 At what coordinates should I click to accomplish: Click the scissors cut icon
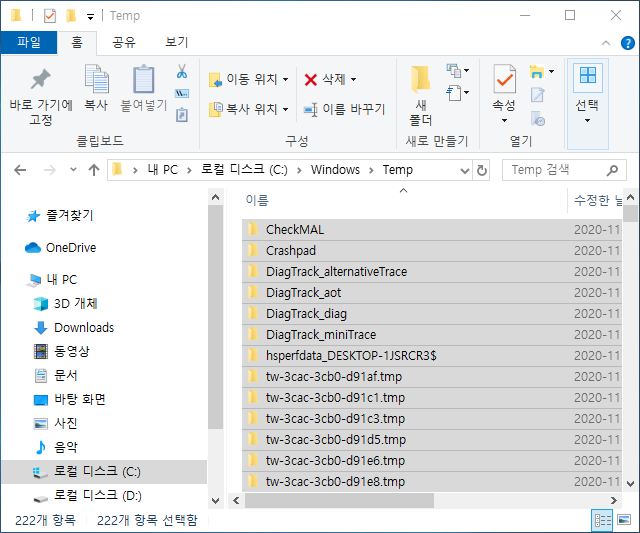click(x=182, y=71)
